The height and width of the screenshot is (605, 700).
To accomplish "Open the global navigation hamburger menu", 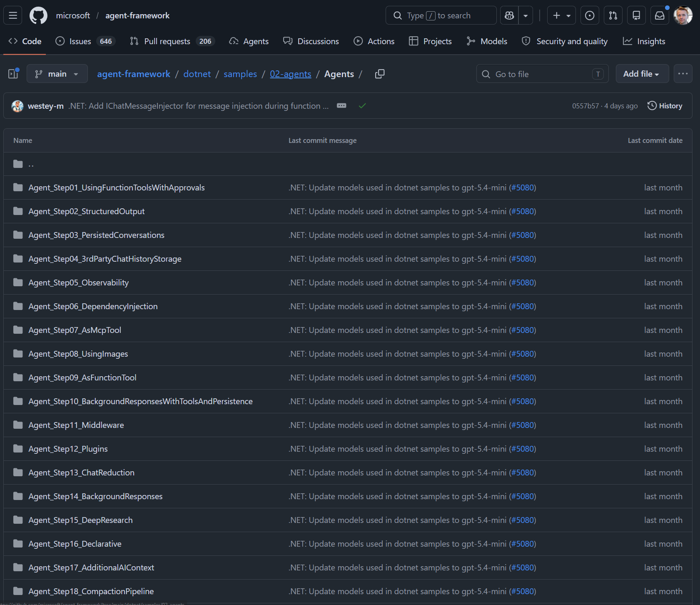I will [13, 15].
